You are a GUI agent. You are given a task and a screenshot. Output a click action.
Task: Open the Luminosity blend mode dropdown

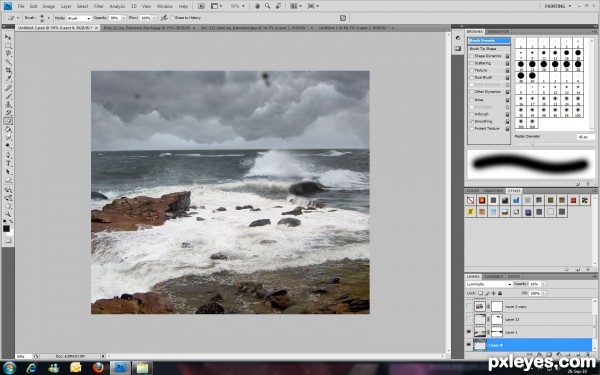(489, 284)
